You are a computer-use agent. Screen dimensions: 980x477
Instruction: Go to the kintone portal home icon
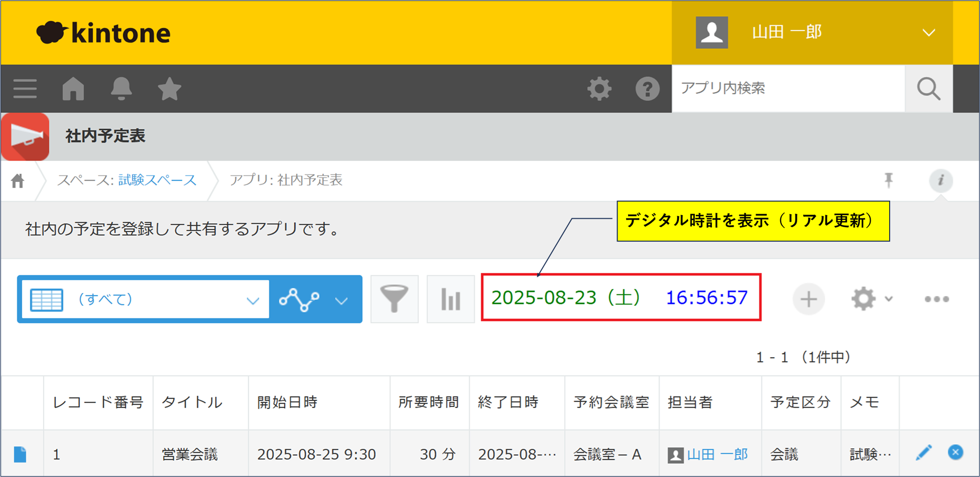click(x=73, y=89)
